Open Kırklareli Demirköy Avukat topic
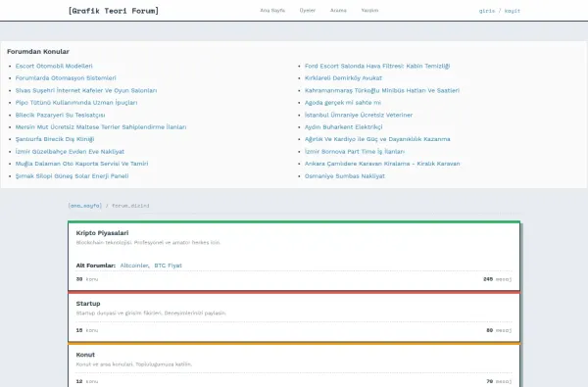The width and height of the screenshot is (588, 387). pos(343,78)
